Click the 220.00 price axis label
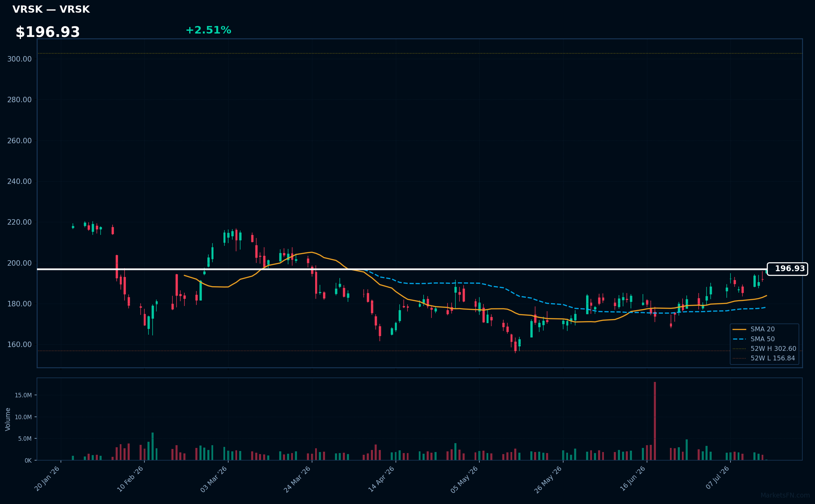The height and width of the screenshot is (504, 815). [x=20, y=222]
